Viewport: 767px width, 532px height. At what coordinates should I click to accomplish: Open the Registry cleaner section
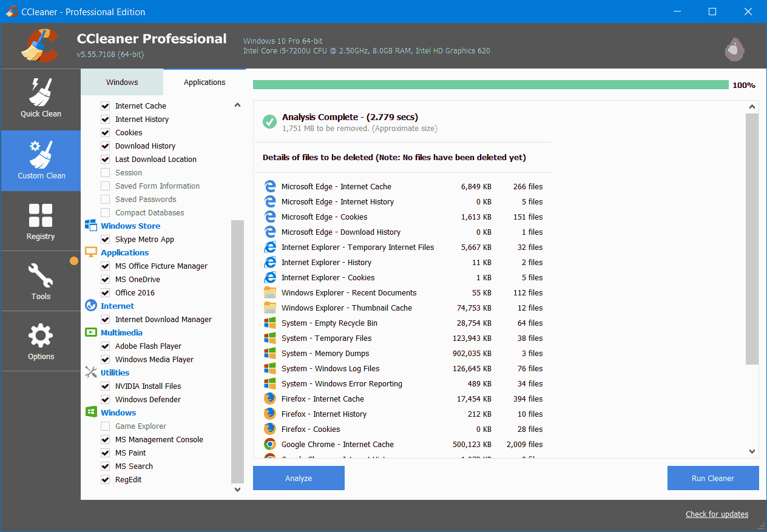pos(41,220)
